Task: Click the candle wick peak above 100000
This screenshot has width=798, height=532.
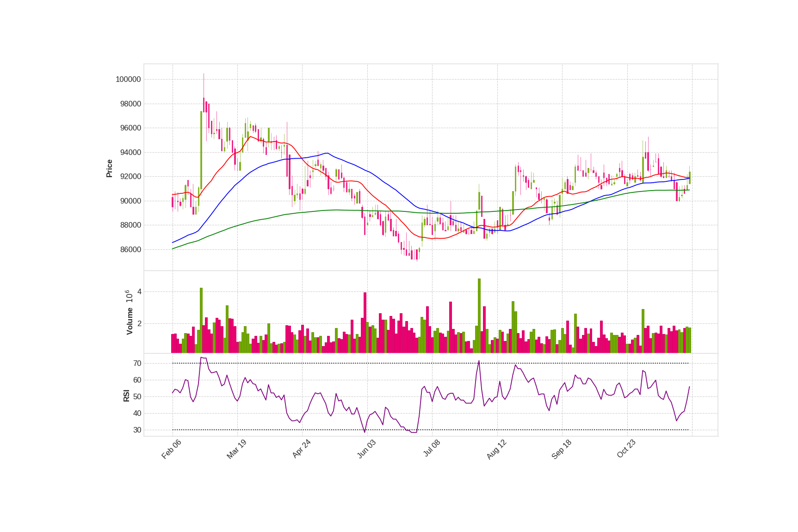Action: (204, 74)
